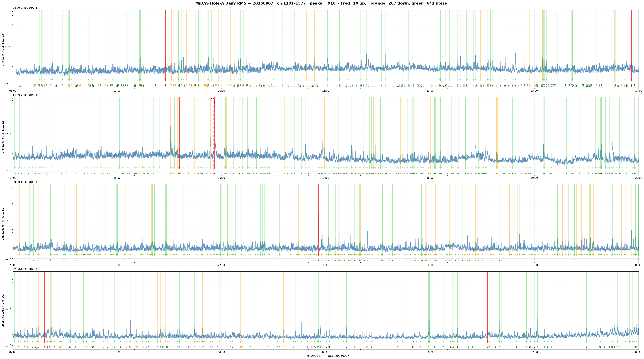
Task: Click the 18:00 tick label
Action: (x=430, y=178)
